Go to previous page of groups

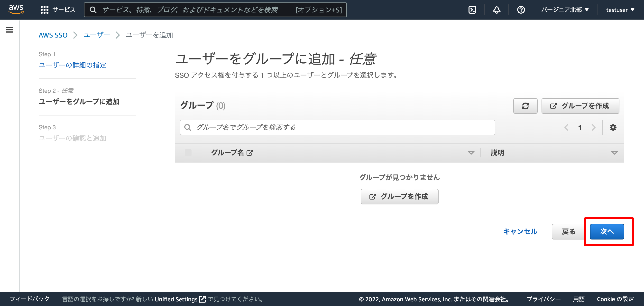coord(566,127)
